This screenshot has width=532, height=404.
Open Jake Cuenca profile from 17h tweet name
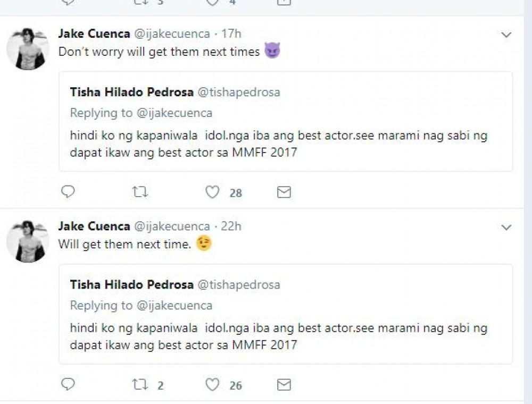94,34
